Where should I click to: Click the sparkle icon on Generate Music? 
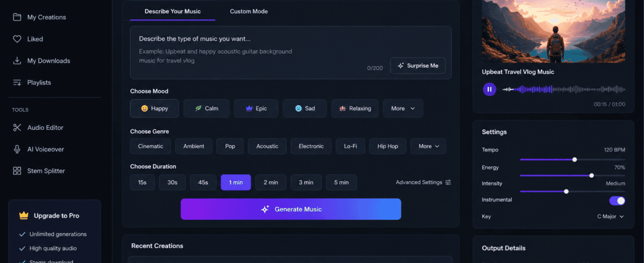265,209
